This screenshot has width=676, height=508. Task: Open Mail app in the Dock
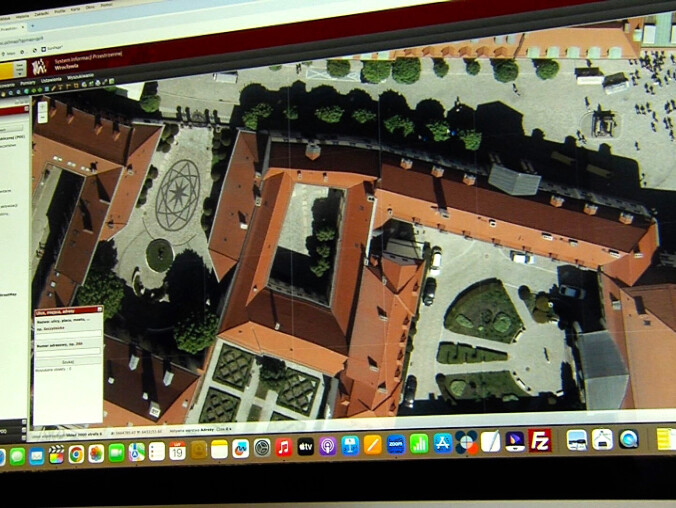tap(37, 456)
